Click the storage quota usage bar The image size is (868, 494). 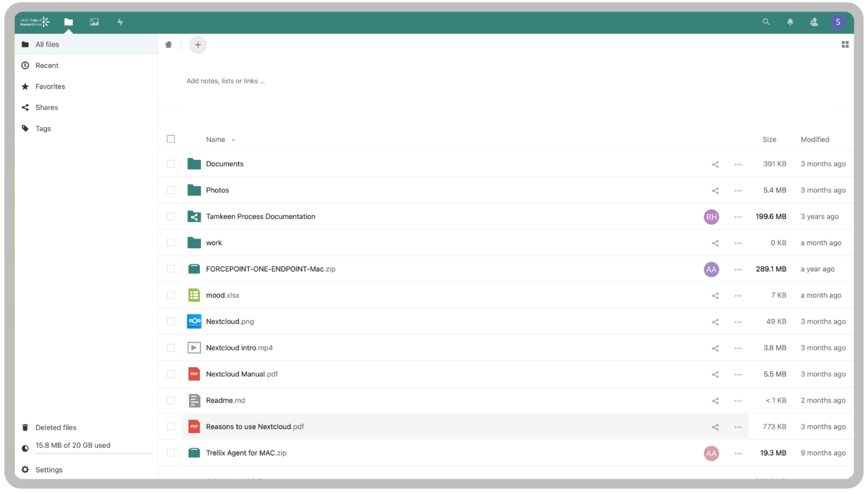[x=93, y=454]
